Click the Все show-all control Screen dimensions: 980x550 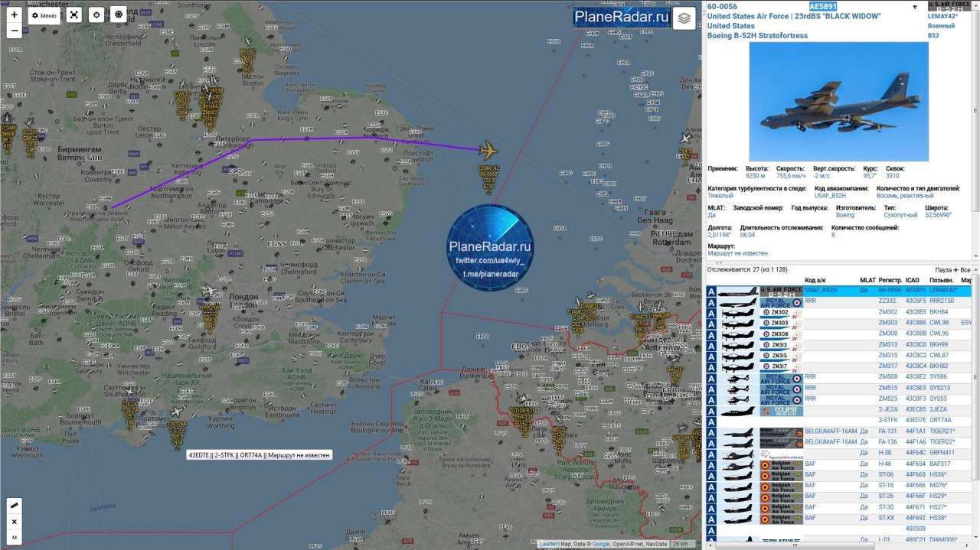coord(965,269)
